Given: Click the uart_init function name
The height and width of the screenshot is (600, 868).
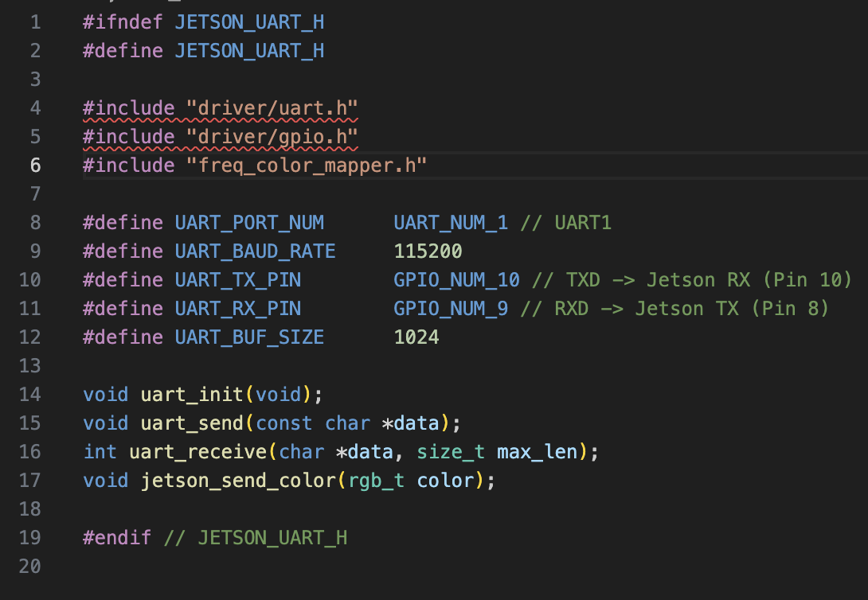Looking at the screenshot, I should tap(192, 394).
